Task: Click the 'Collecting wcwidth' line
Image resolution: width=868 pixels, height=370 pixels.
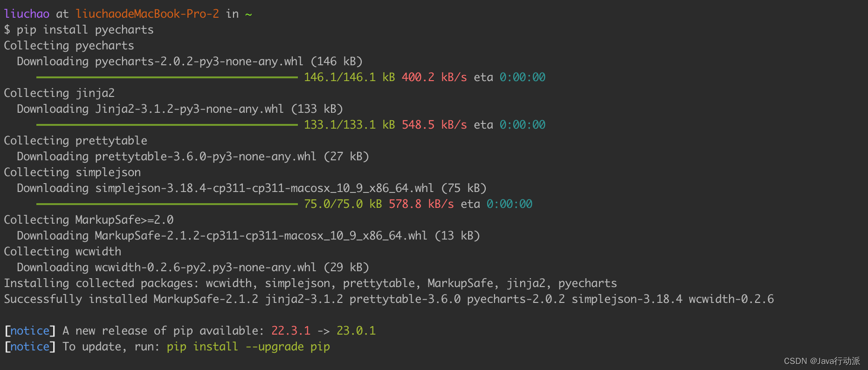Action: coord(62,252)
